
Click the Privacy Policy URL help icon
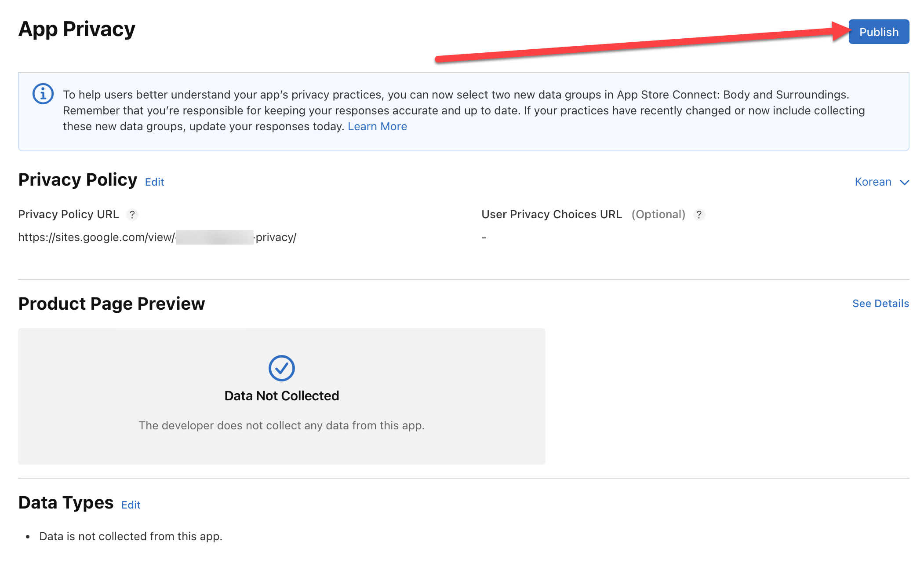point(132,215)
